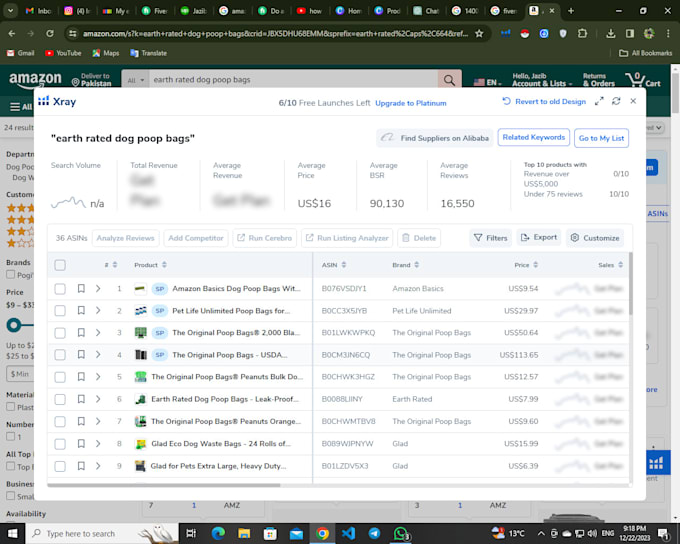Adjust the Amazon price range slider handle
680x544 pixels.
(x=14, y=325)
